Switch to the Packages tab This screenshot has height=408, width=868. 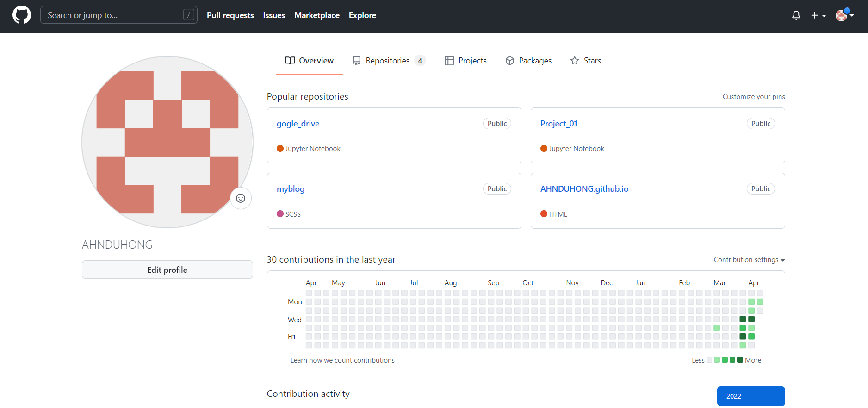pos(528,61)
